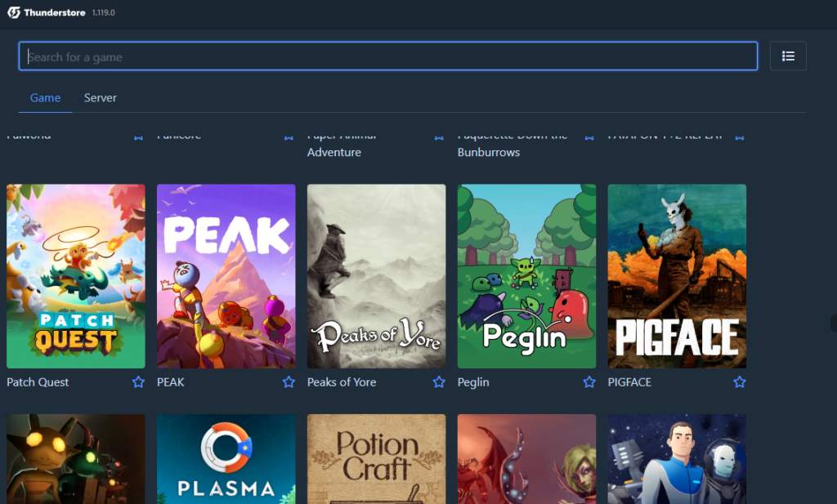Select the Peglin game thumbnail
This screenshot has height=504, width=837.
tap(527, 276)
